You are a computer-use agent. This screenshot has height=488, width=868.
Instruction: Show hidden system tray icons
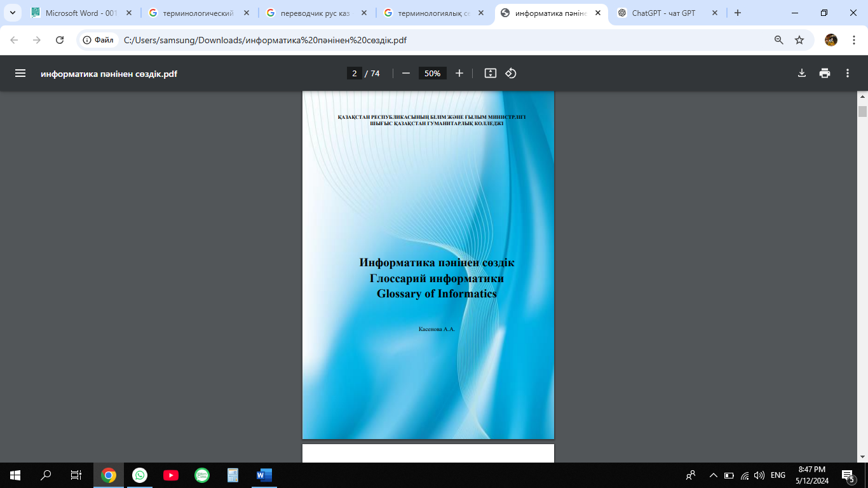pos(713,475)
